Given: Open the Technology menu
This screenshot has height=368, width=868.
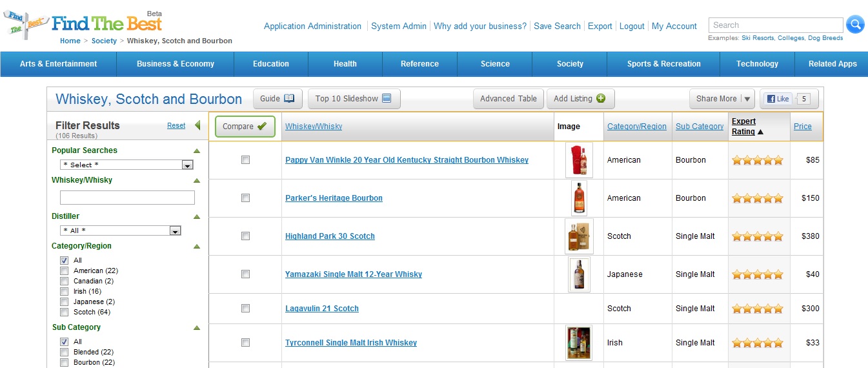Looking at the screenshot, I should [x=757, y=64].
